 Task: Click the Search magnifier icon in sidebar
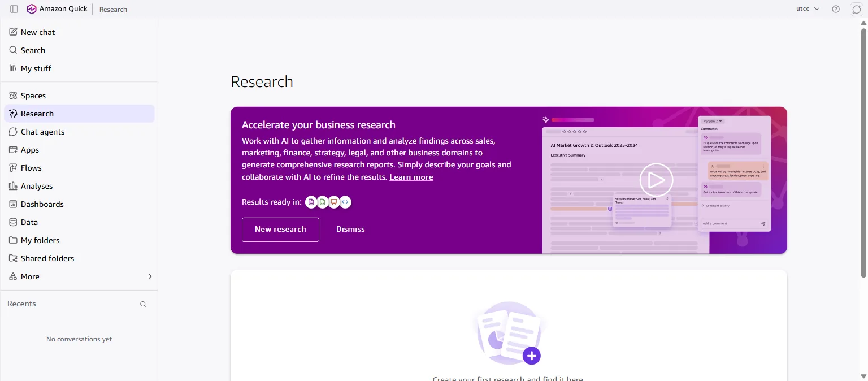tap(14, 50)
